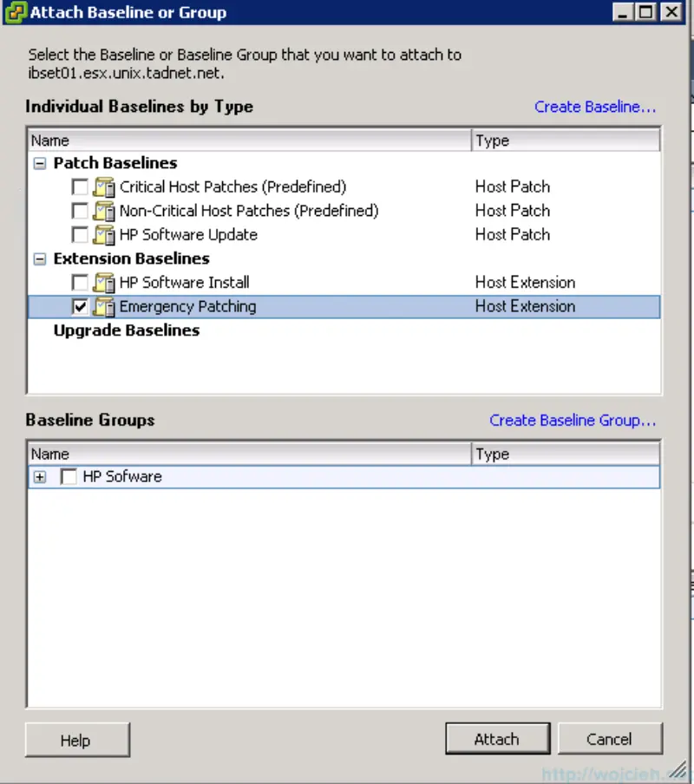This screenshot has width=694, height=784.
Task: Check the HP Sofware baseline group checkbox
Action: [69, 476]
